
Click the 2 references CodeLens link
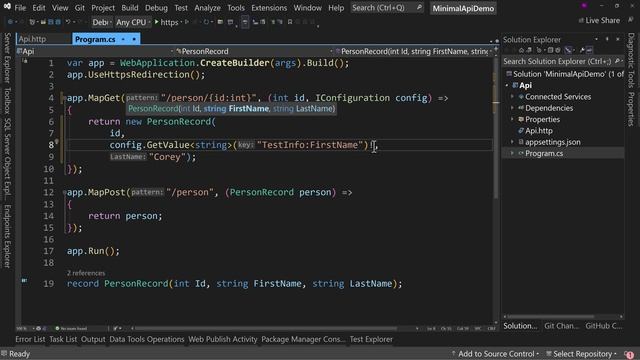coord(86,273)
